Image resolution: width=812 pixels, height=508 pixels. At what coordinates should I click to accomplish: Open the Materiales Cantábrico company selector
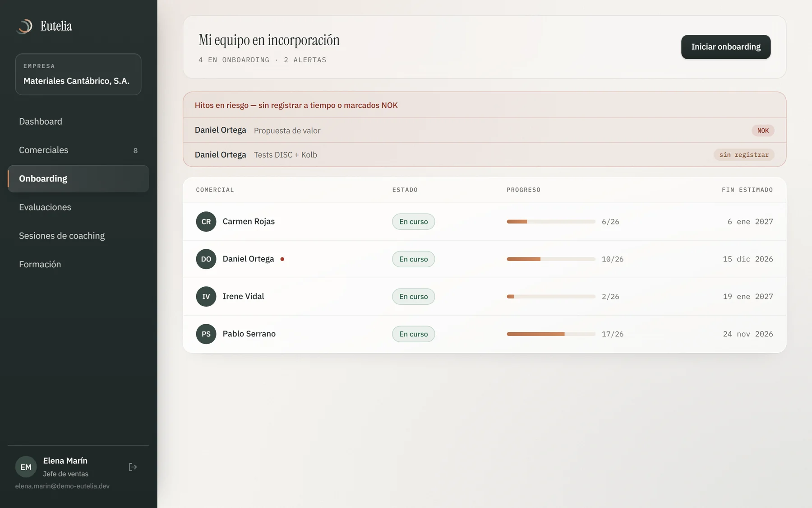click(78, 75)
